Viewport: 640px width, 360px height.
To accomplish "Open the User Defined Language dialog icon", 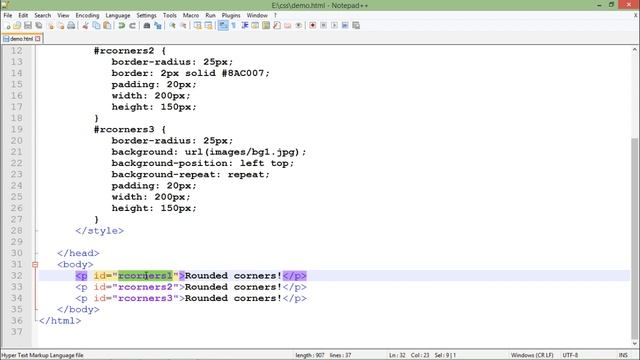I will (255, 26).
